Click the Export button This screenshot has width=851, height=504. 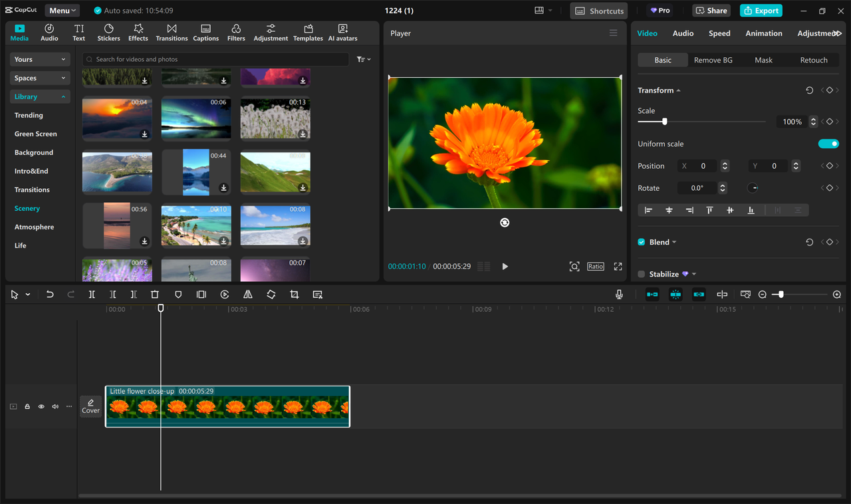tap(761, 10)
